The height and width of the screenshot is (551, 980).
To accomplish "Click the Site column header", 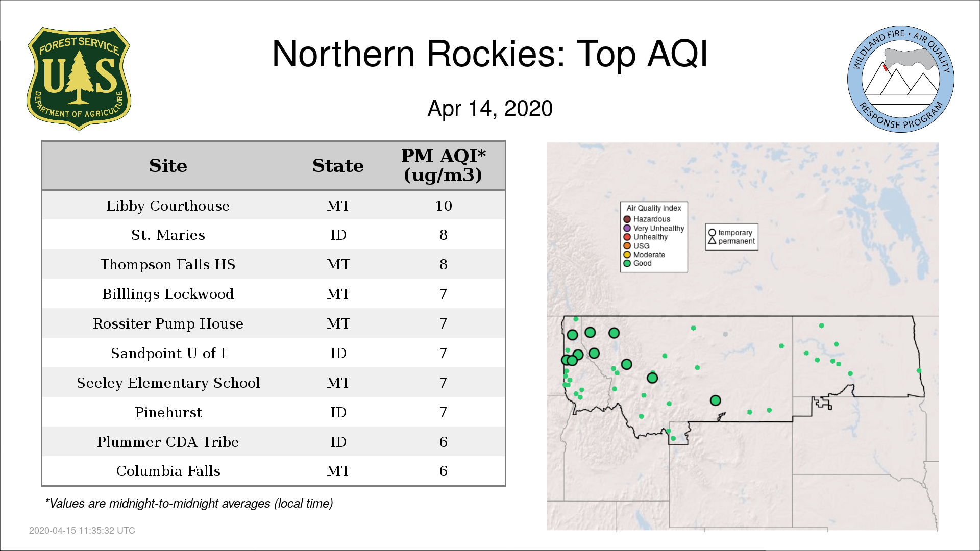I will [168, 166].
